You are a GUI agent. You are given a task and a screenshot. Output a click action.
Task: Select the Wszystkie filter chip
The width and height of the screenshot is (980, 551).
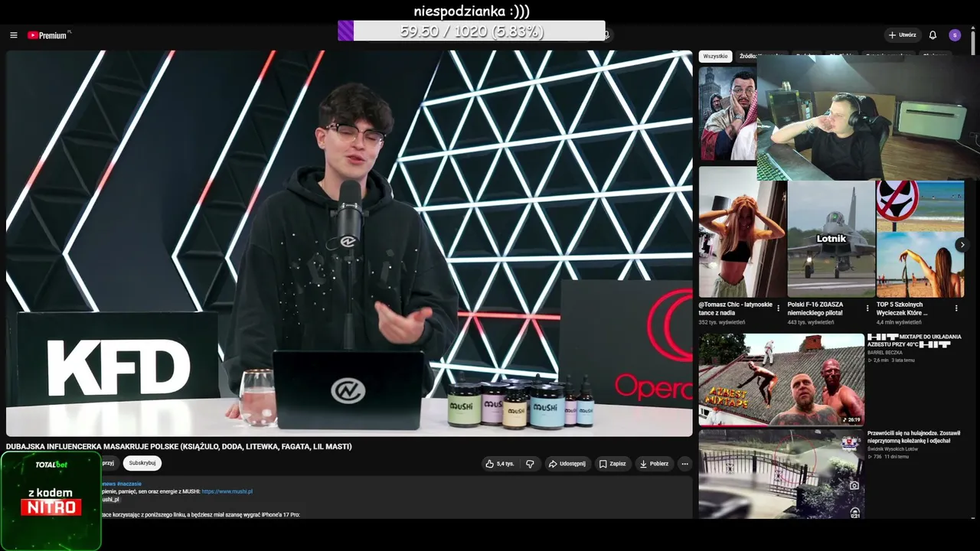pos(715,57)
